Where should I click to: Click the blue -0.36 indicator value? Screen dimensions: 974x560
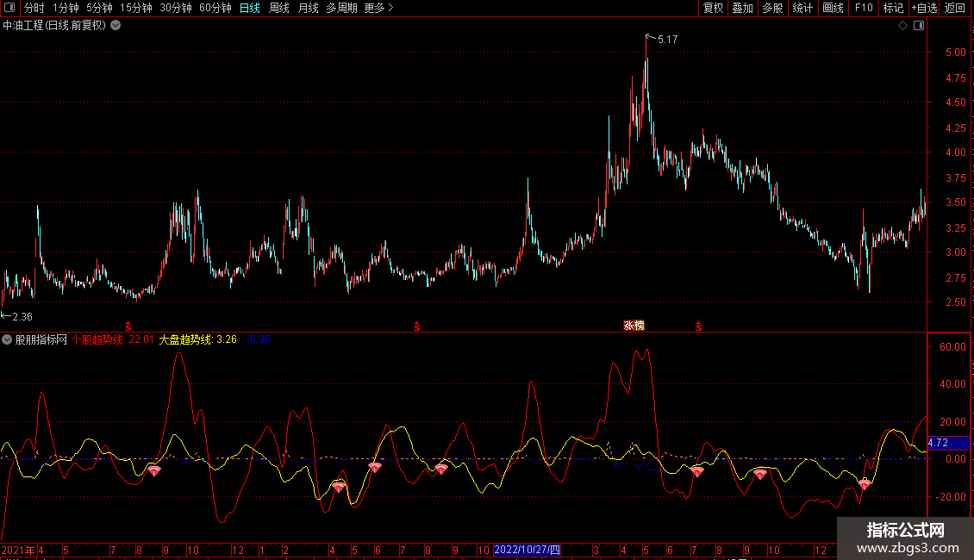click(x=259, y=339)
